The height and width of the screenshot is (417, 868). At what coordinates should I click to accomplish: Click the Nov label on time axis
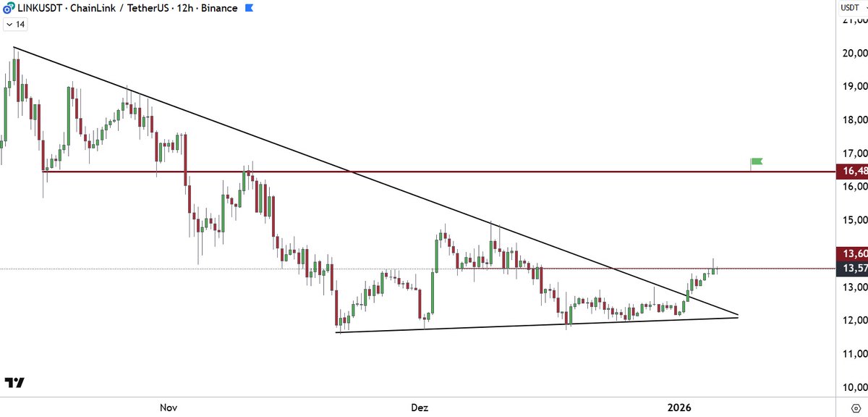[x=168, y=408]
